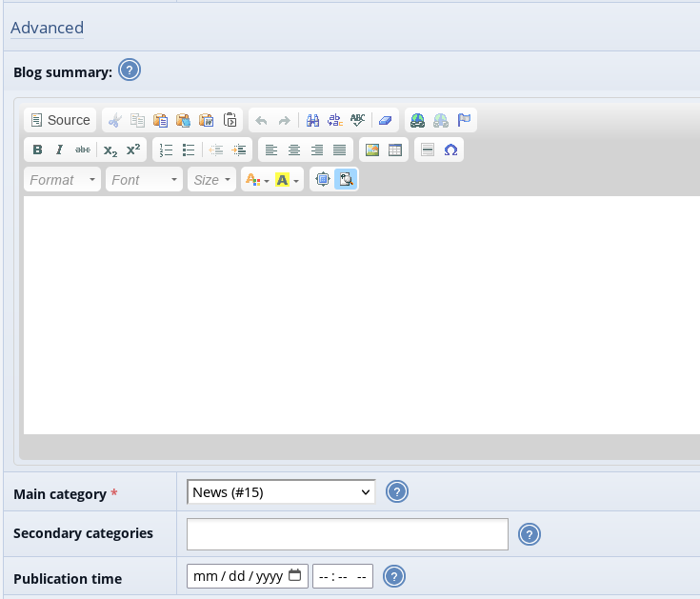Open the Size dropdown
This screenshot has width=700, height=599.
click(x=211, y=179)
